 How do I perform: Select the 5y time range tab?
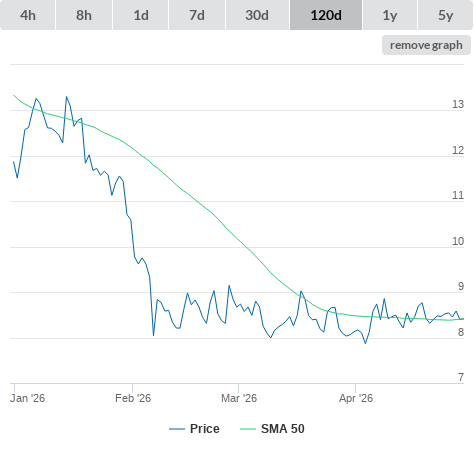(445, 15)
